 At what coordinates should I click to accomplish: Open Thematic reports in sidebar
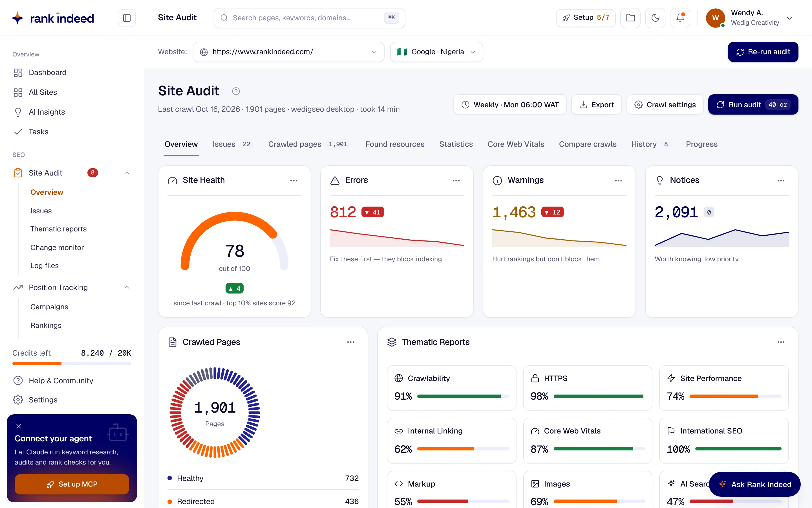[x=58, y=229]
